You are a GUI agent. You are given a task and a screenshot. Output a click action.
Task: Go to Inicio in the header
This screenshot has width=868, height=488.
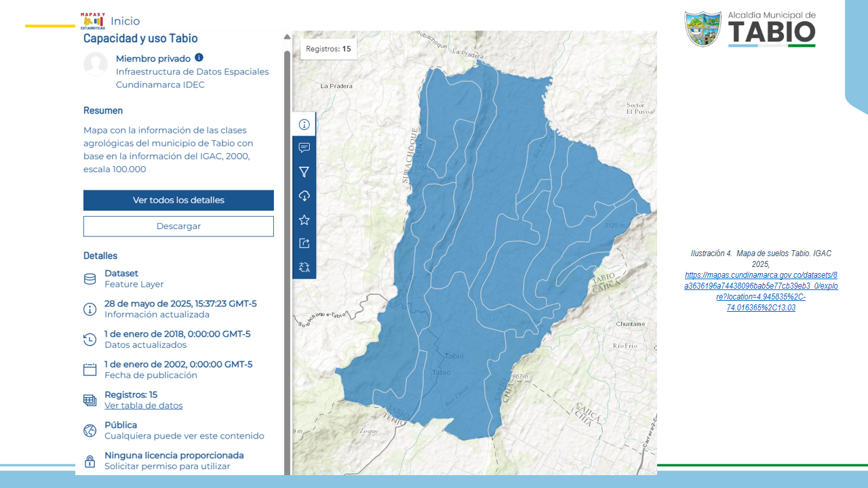[125, 21]
